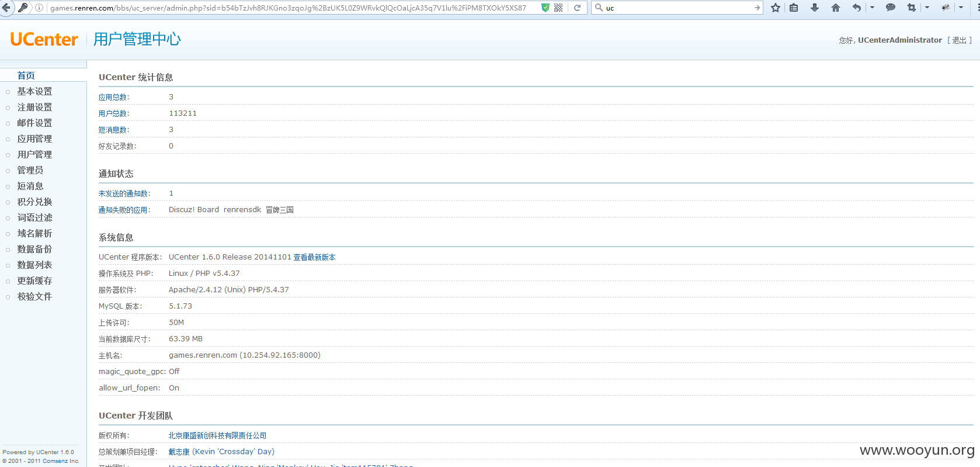The width and height of the screenshot is (980, 467).
Task: Open 词语过滤 in the sidebar
Action: 34,217
